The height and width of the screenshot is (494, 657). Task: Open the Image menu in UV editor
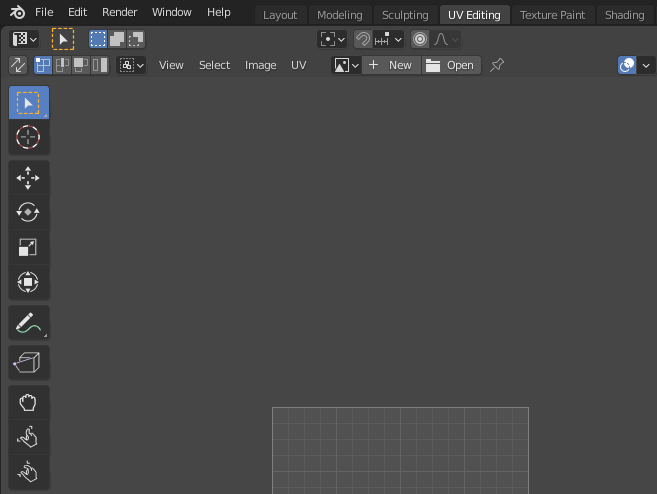261,65
